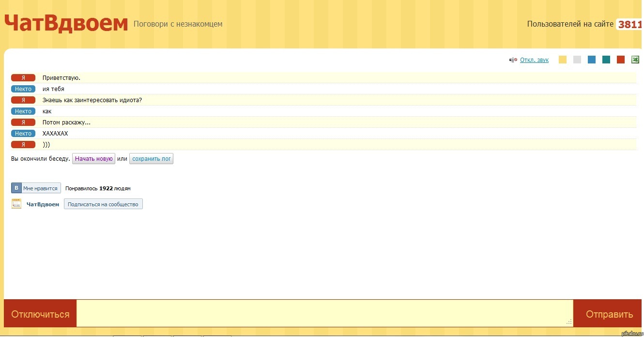Click the ЧатВдвоем site logo
Image resolution: width=644 pixels, height=337 pixels.
tap(66, 23)
